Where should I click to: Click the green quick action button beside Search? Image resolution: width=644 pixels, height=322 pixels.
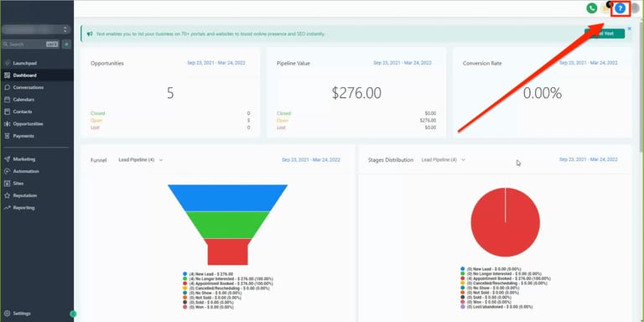[x=66, y=44]
